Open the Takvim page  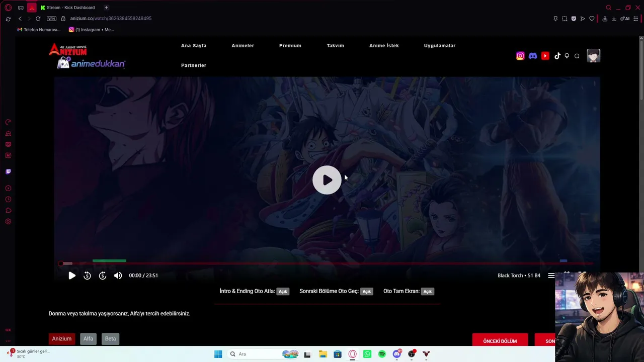(x=336, y=46)
